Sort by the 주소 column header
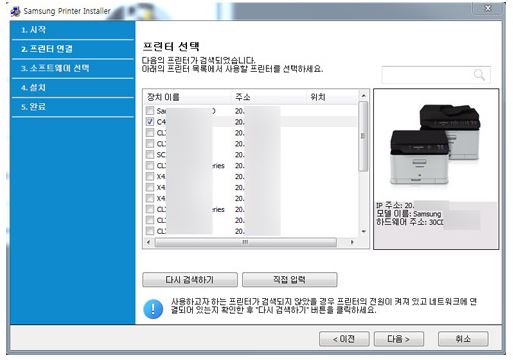The image size is (513, 360). [x=269, y=97]
